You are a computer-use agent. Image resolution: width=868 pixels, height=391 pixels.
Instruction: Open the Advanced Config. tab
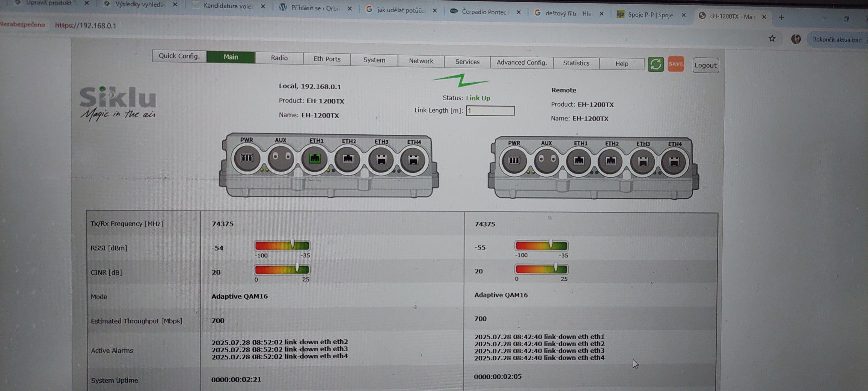(522, 63)
